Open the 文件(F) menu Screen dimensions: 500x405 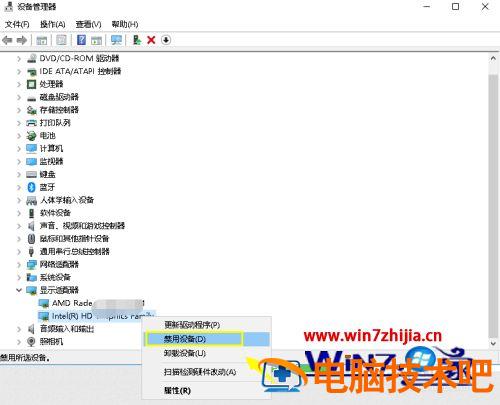pyautogui.click(x=17, y=24)
